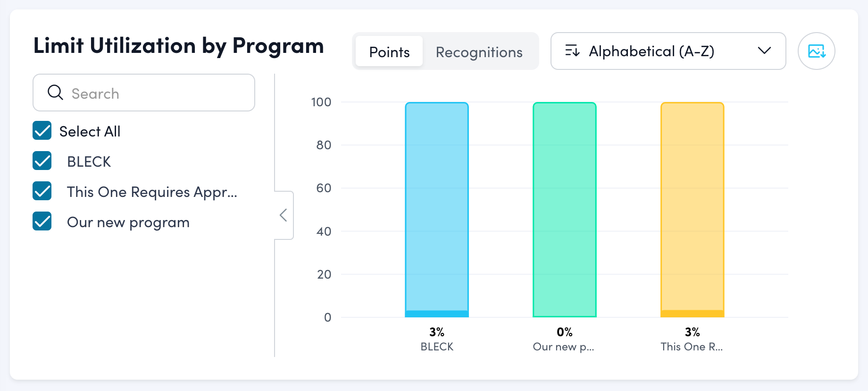Click the magnifying glass search icon

point(55,93)
